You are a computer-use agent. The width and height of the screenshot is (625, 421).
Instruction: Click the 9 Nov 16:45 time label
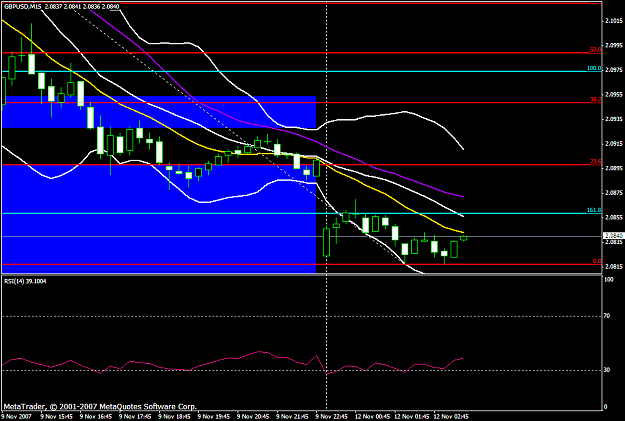click(95, 417)
